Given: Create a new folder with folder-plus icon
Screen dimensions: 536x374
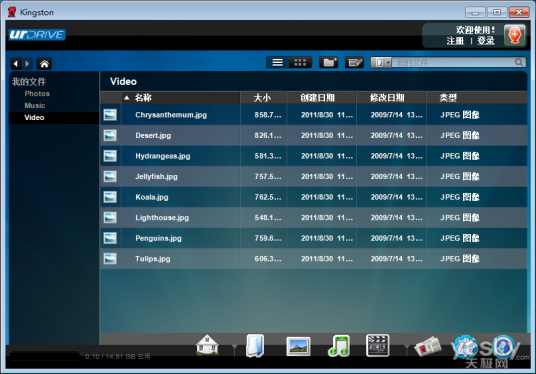Looking at the screenshot, I should point(329,63).
